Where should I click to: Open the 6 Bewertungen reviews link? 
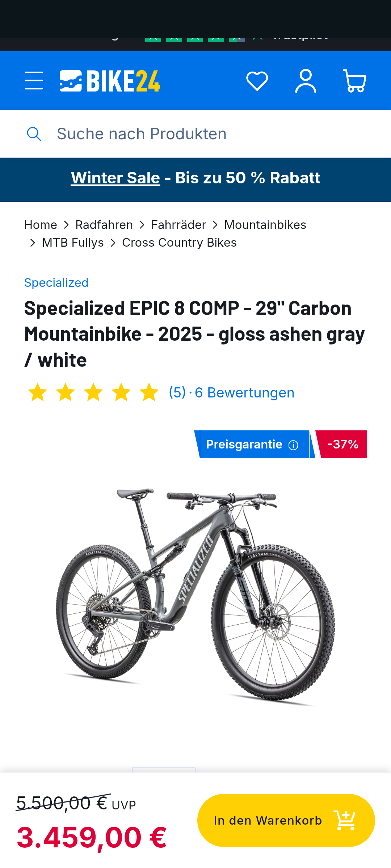(x=244, y=393)
